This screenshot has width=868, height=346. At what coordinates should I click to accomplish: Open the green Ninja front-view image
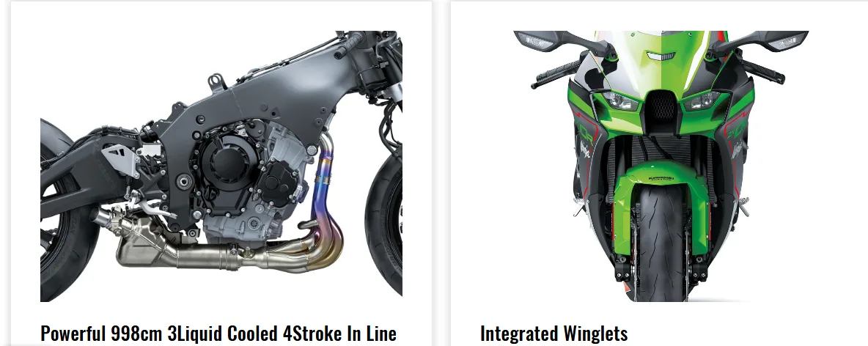coord(661,166)
